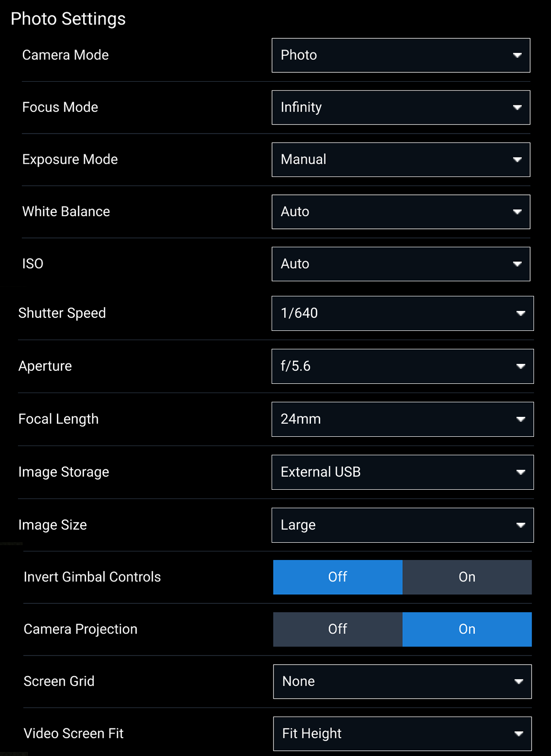Expand Shutter Speed dropdown showing 1/640
Image resolution: width=551 pixels, height=756 pixels.
[402, 313]
